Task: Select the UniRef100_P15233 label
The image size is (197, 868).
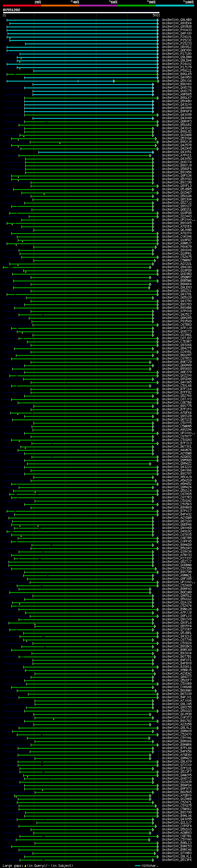Action: point(177,43)
